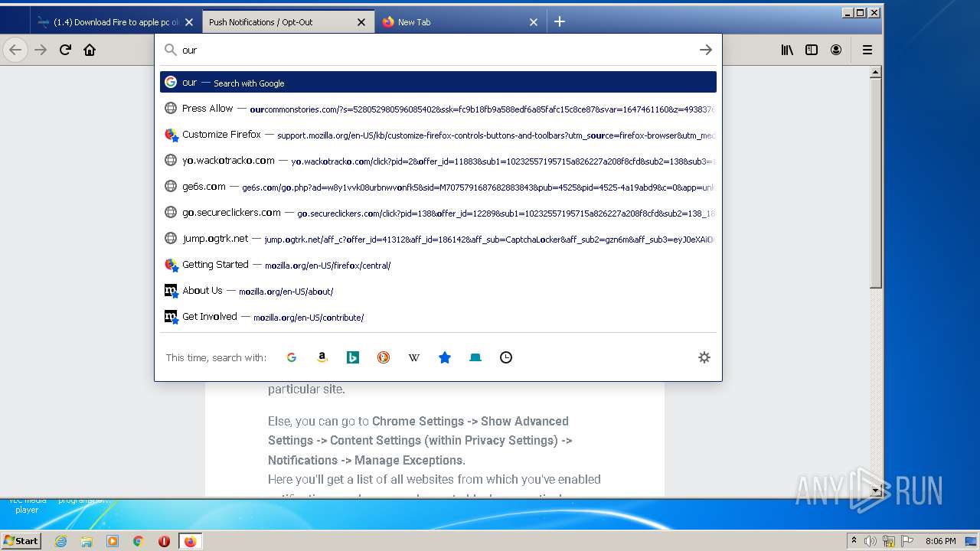Click the Firefox taskbar button

(190, 541)
